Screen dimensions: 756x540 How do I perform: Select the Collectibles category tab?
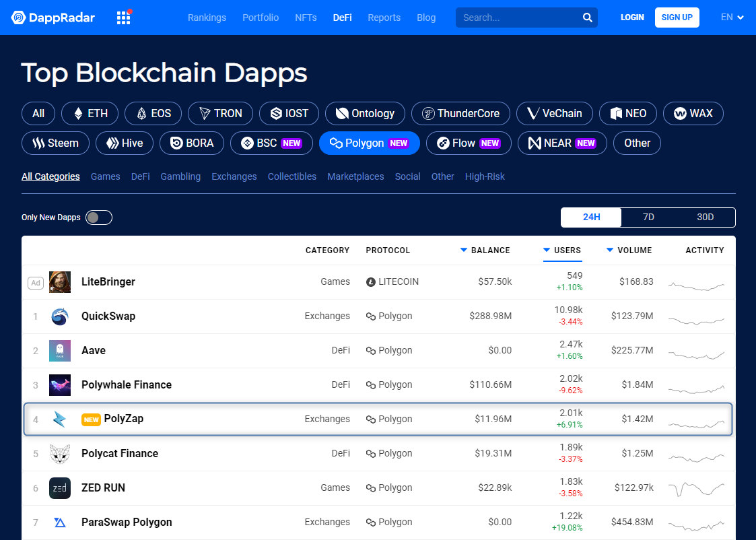click(x=291, y=176)
